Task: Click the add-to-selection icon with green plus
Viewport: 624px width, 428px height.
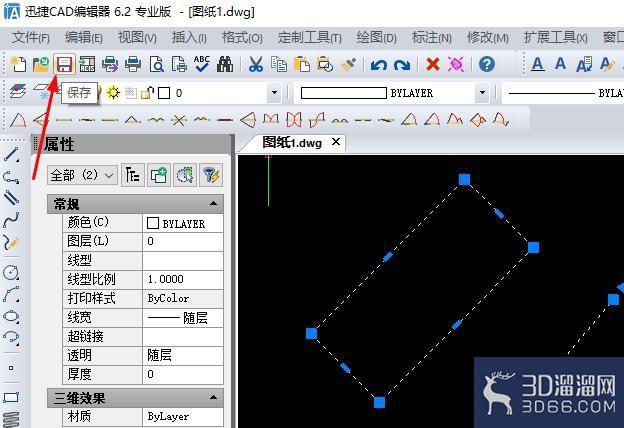Action: tap(158, 175)
